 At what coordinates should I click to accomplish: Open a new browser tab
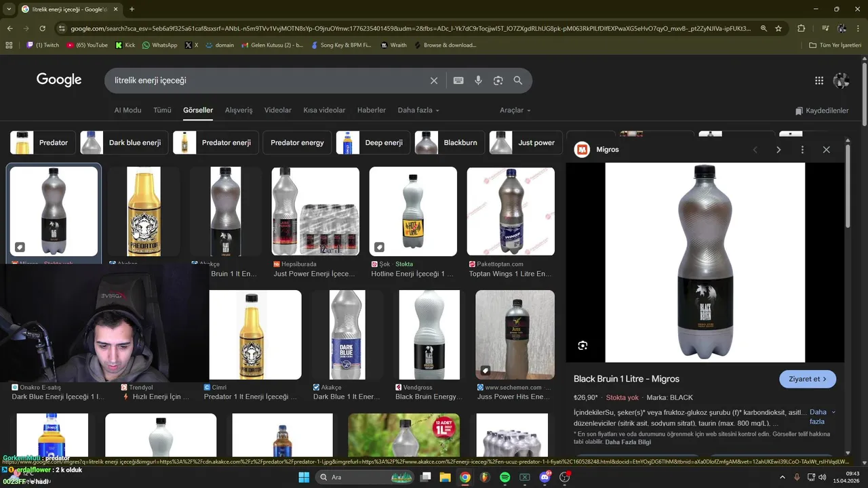pos(132,9)
